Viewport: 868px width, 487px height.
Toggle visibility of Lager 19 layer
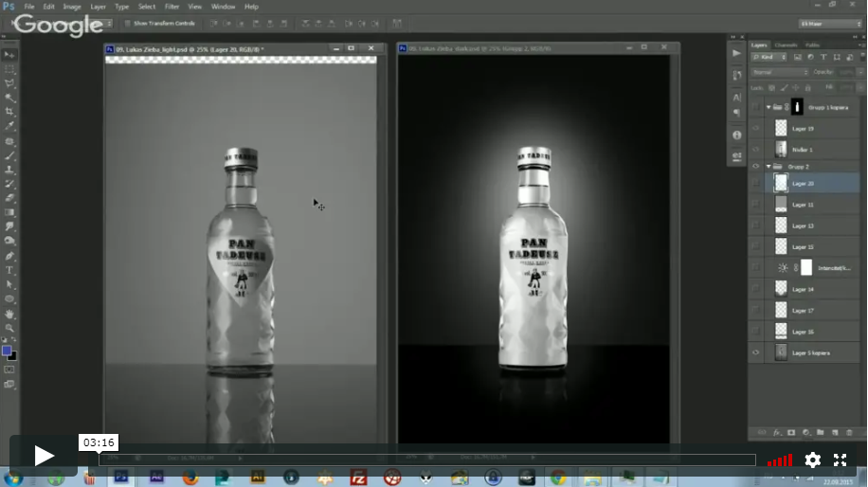coord(755,129)
